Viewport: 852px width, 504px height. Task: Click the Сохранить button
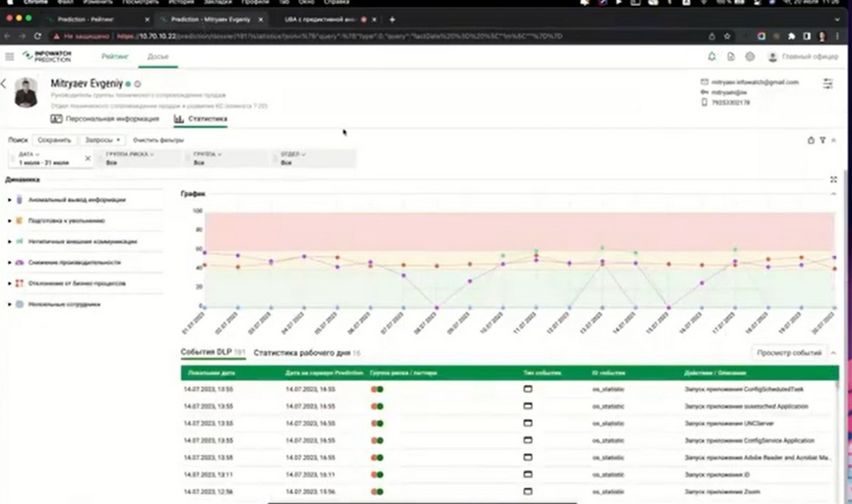tap(55, 140)
